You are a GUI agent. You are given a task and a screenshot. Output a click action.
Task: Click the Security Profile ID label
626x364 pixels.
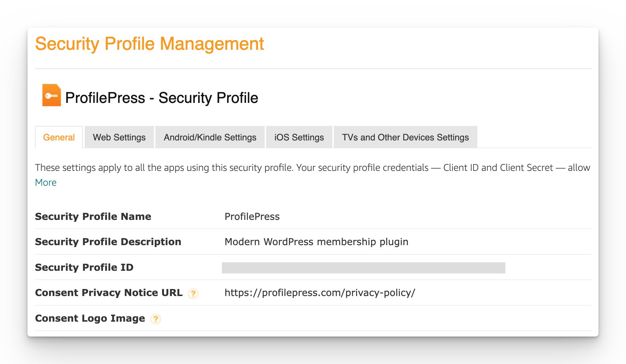tap(84, 267)
